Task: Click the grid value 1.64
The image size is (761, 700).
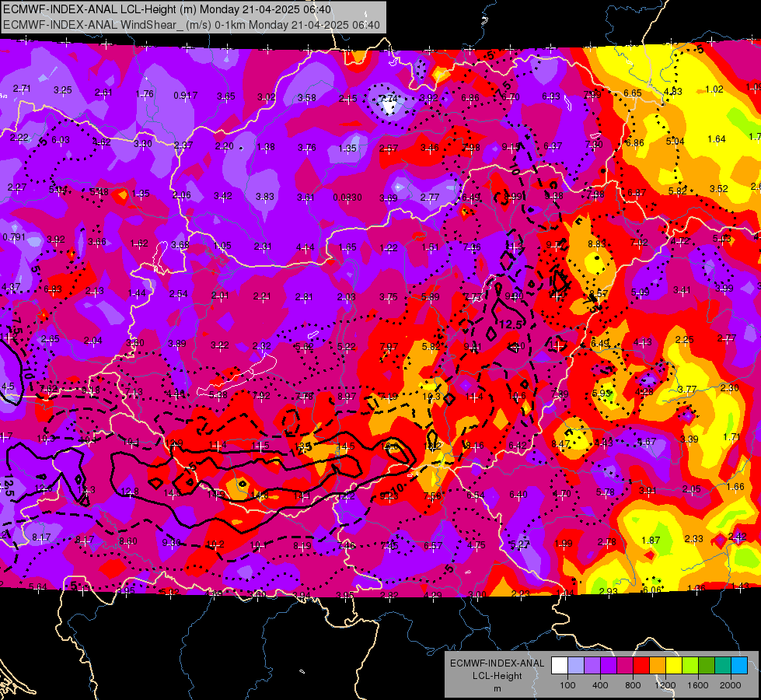Action: click(717, 139)
